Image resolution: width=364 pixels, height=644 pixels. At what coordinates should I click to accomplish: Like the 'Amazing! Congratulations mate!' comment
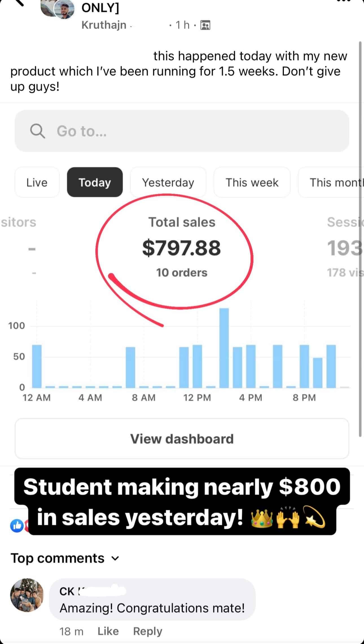click(108, 631)
